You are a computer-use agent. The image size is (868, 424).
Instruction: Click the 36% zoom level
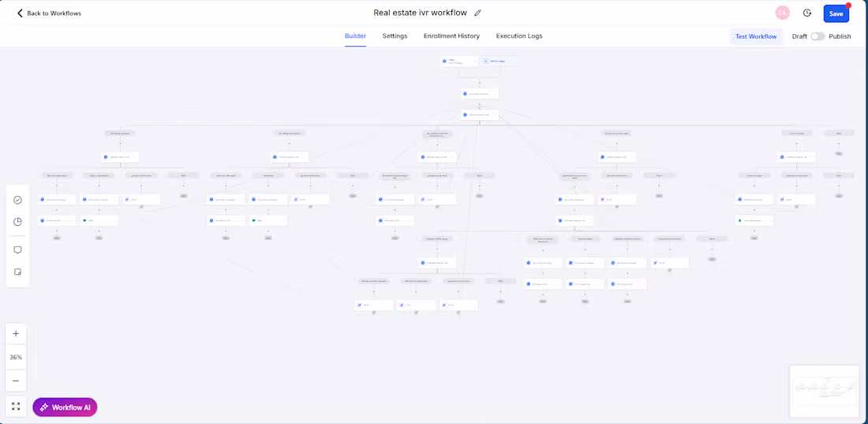16,358
